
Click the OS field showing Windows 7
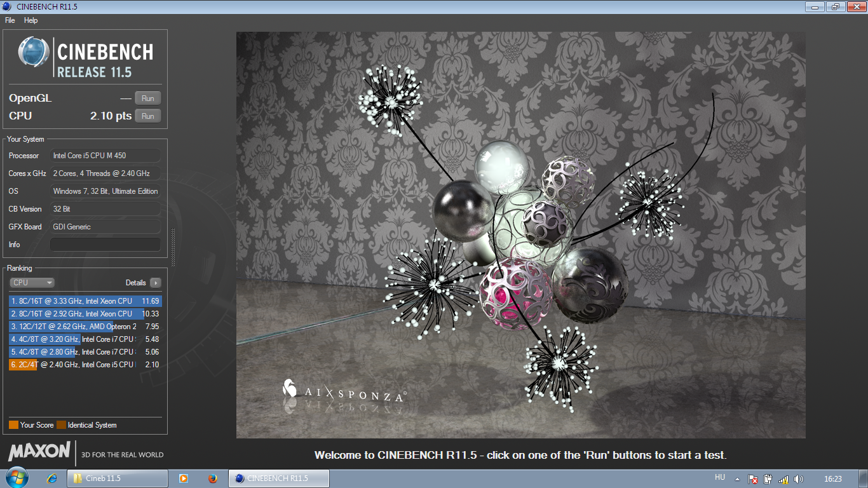coord(105,191)
